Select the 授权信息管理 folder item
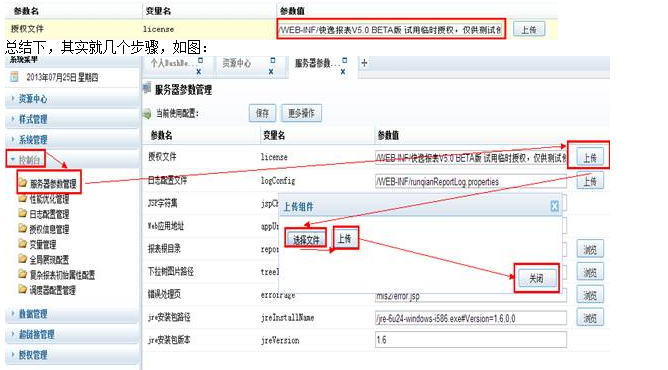 [x=44, y=229]
